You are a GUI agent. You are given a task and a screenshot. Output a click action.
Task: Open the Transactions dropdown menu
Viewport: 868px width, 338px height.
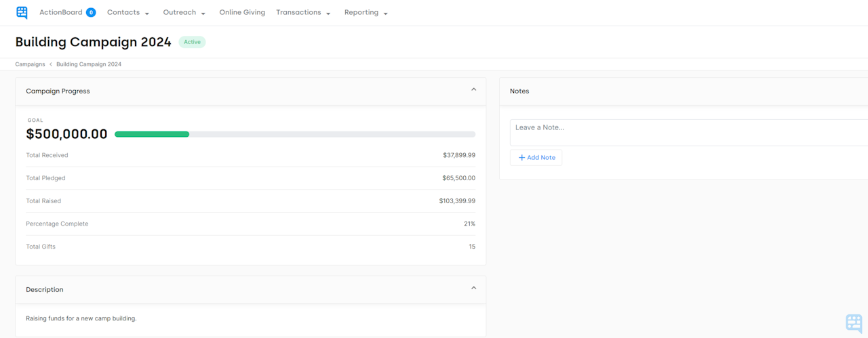point(302,13)
